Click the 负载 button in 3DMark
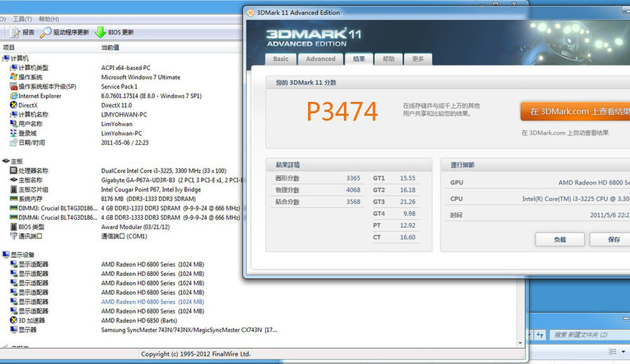Image resolution: width=630 pixels, height=364 pixels. [559, 239]
